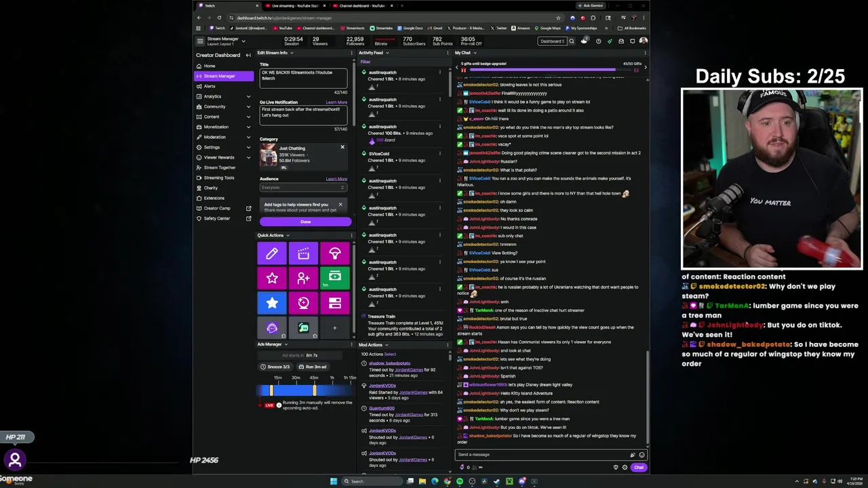The image size is (868, 488).
Task: Click the dashboard search magnifier icon
Action: 572,41
